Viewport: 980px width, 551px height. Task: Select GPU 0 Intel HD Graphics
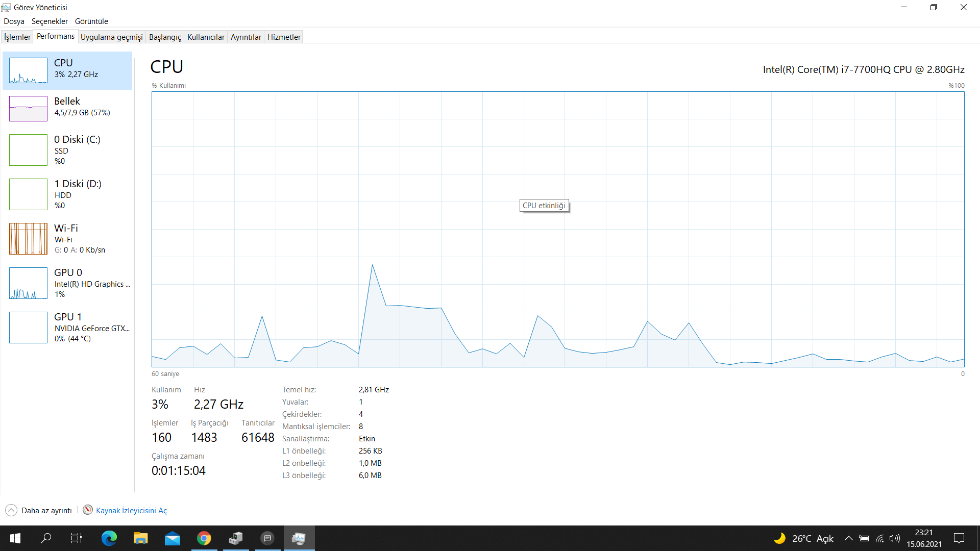tap(28, 283)
